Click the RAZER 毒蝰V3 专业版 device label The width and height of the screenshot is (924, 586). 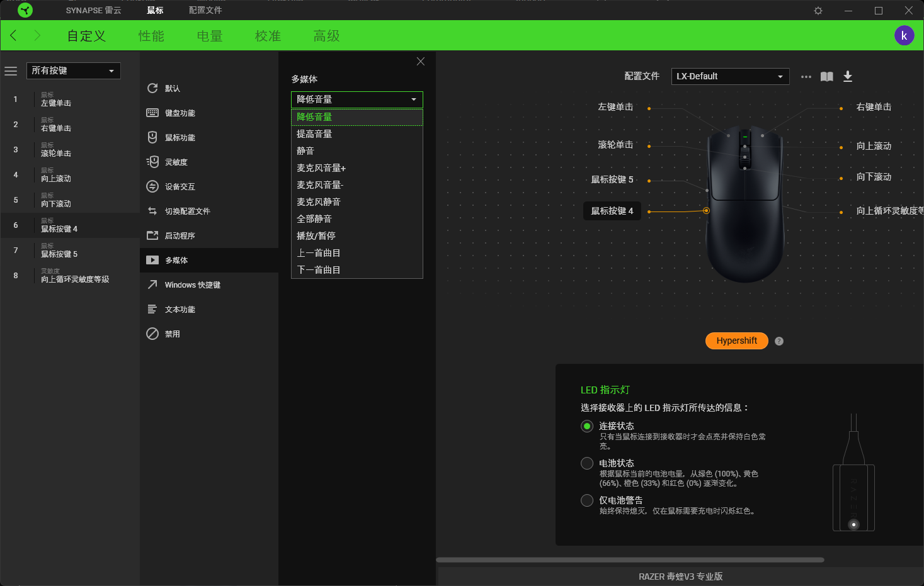[680, 577]
